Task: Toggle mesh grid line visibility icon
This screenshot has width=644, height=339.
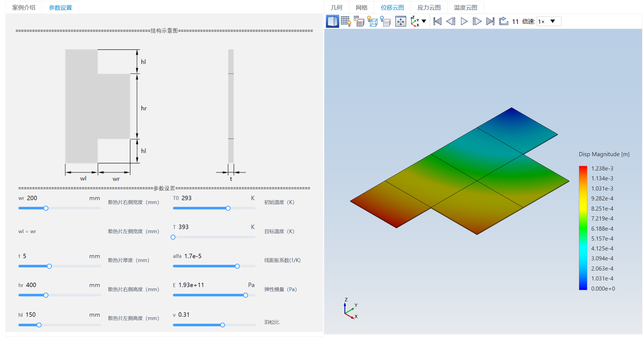Action: pyautogui.click(x=346, y=21)
